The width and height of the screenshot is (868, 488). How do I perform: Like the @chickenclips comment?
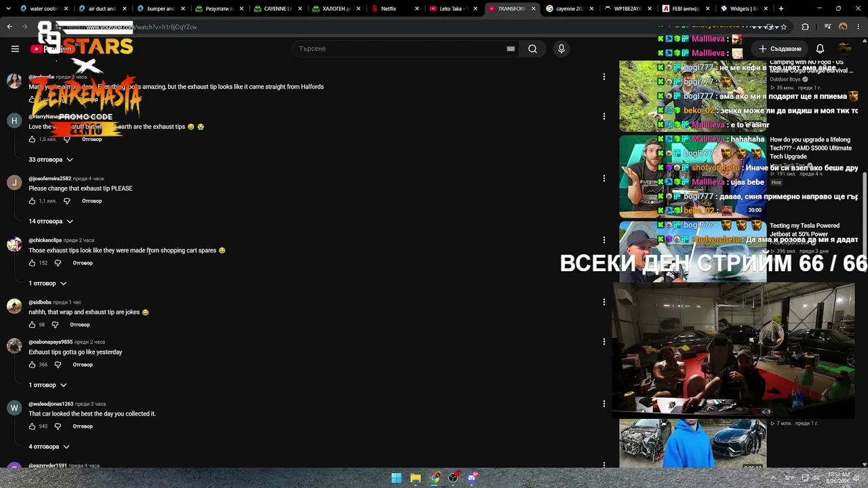(32, 263)
